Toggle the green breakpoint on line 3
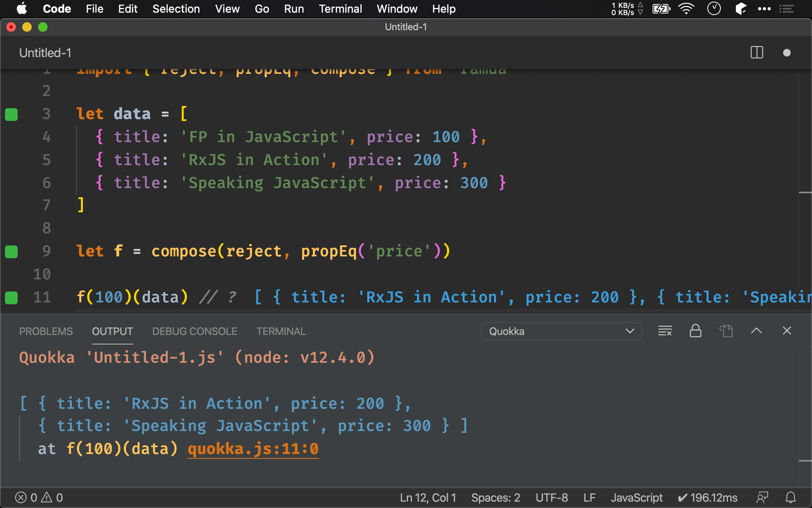This screenshot has width=812, height=508. coord(11,114)
